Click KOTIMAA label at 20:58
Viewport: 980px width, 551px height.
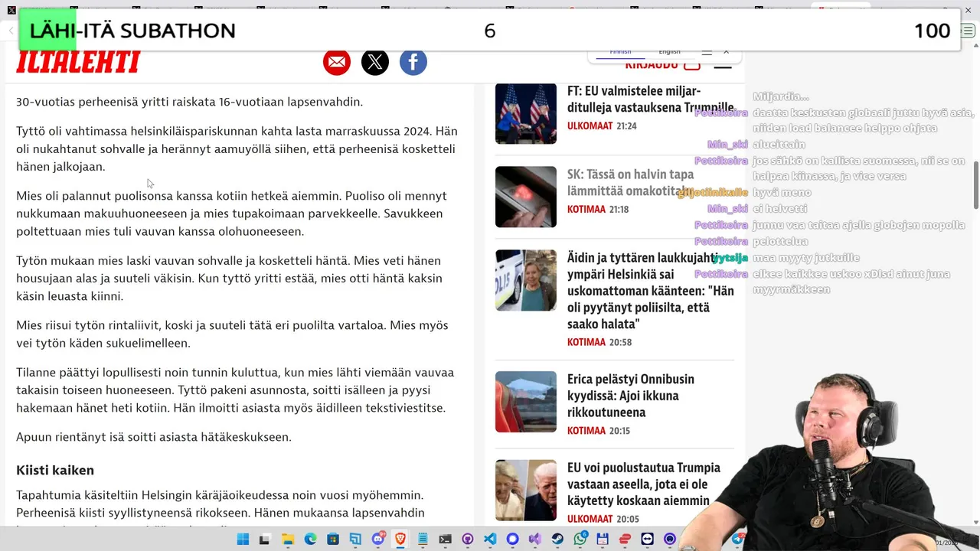pyautogui.click(x=586, y=342)
